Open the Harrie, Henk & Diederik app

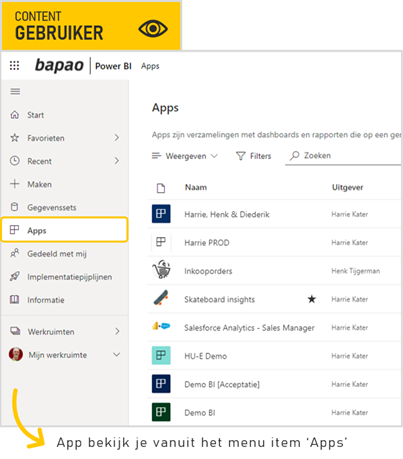[227, 214]
